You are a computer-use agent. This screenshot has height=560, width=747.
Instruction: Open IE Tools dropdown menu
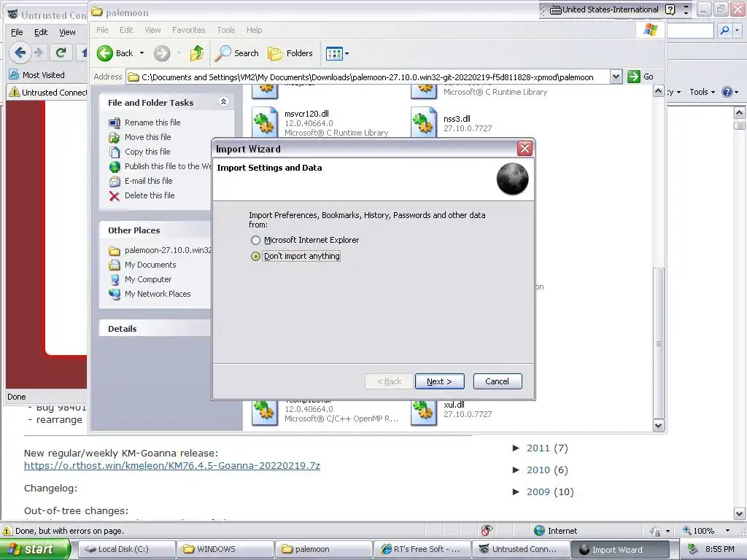click(703, 92)
